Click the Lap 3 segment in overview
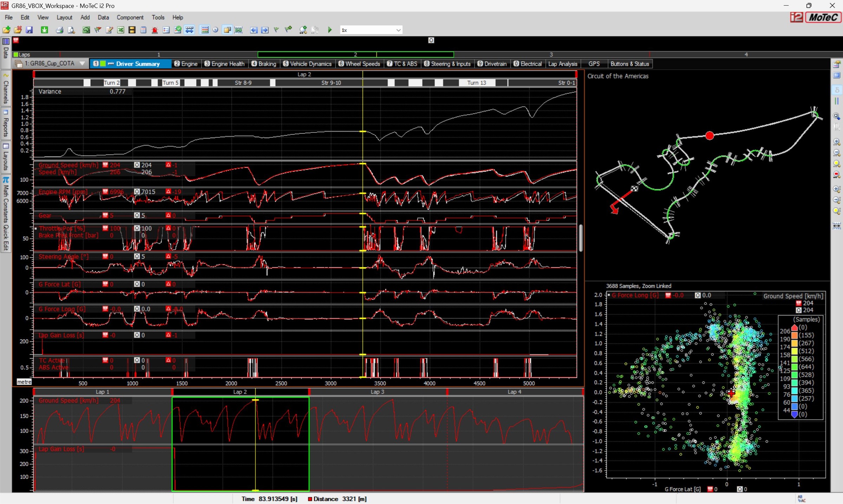This screenshot has height=504, width=843. pos(378,392)
